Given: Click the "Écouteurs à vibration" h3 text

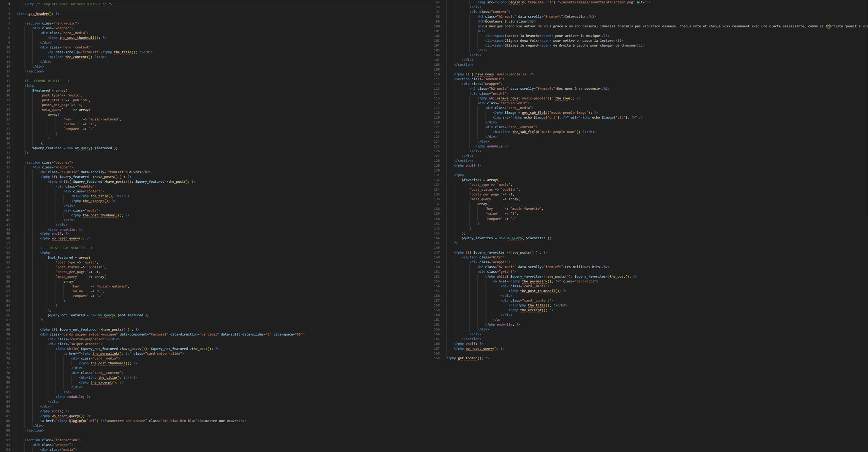Looking at the screenshot, I should coord(506,21).
